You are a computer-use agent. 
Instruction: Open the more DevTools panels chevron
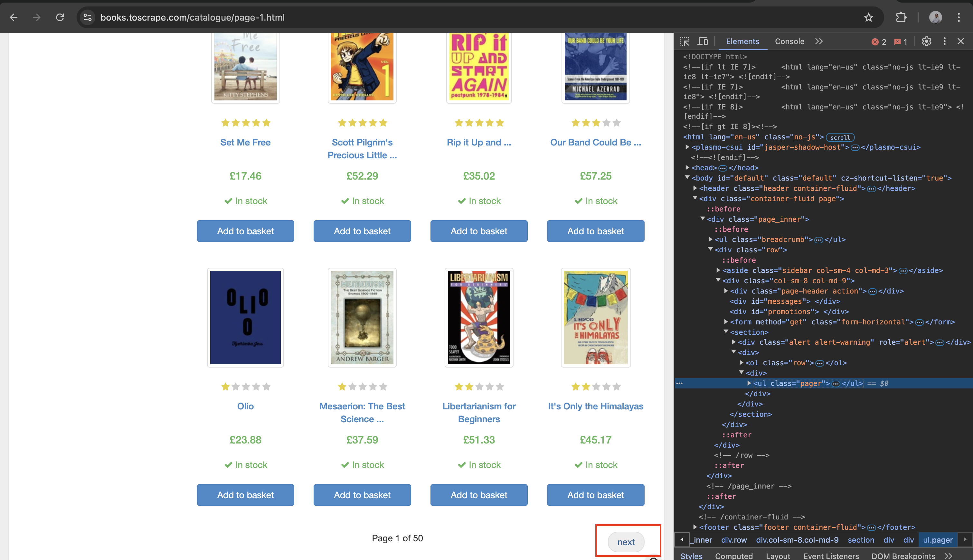tap(819, 41)
